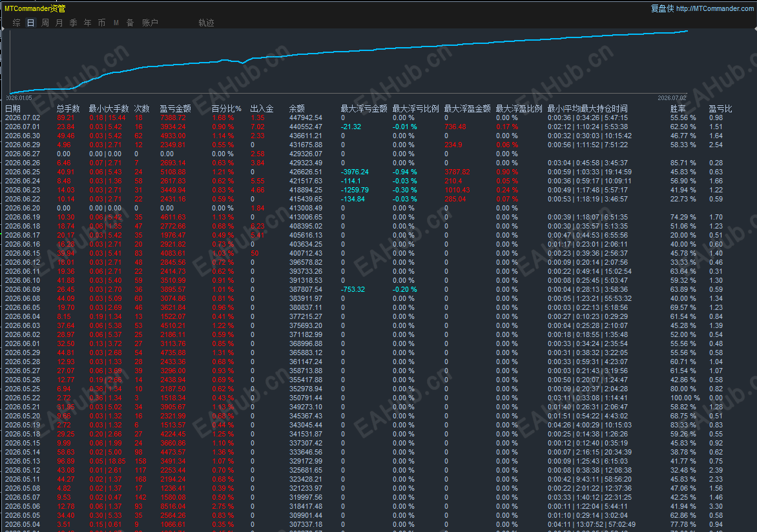The width and height of the screenshot is (757, 532).
Task: Click the chart end date 2026.07.02 label
Action: pyautogui.click(x=672, y=98)
